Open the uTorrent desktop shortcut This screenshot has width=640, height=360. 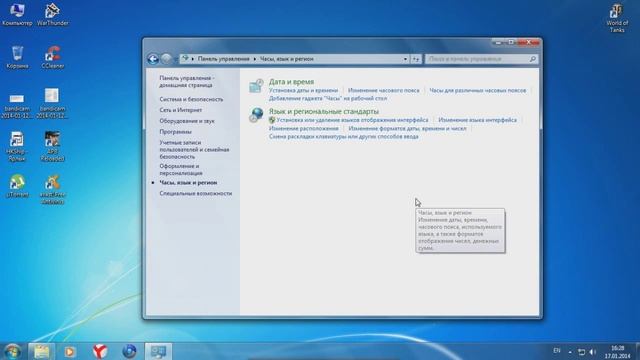tap(17, 186)
